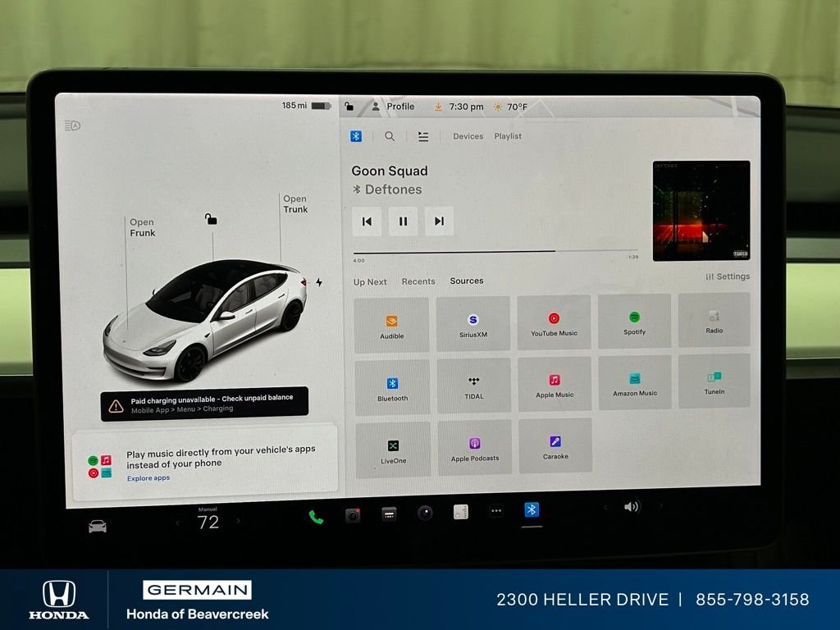This screenshot has width=840, height=630.
Task: Open the phone app in bottom bar
Action: [316, 516]
